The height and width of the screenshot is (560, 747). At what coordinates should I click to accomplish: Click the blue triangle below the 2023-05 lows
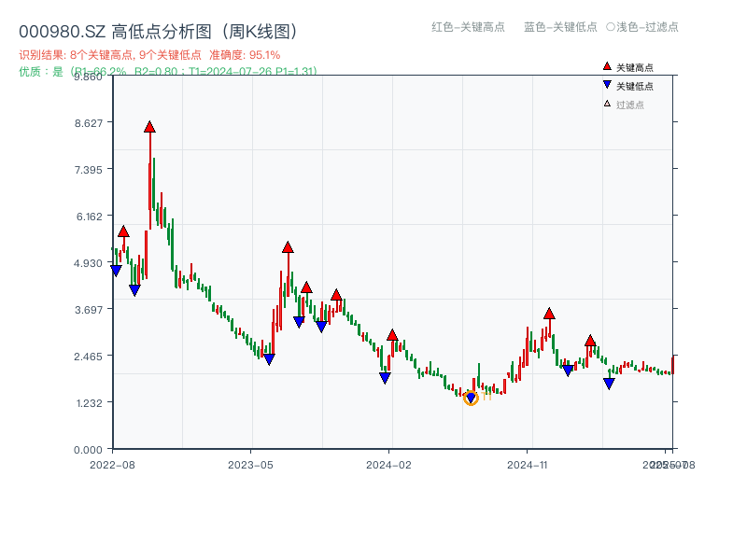[x=269, y=358]
